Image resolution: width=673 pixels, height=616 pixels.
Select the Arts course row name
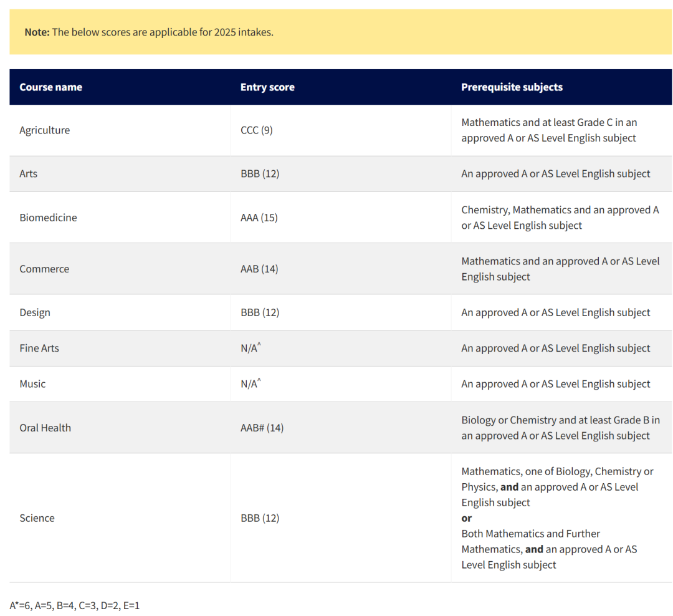29,174
